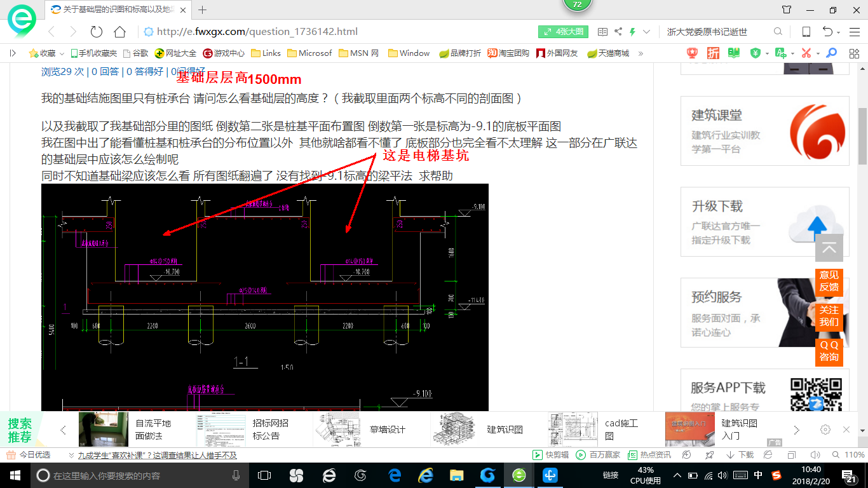This screenshot has height=488, width=868.
Task: Open the Microsof bookmark folder
Action: tap(309, 53)
